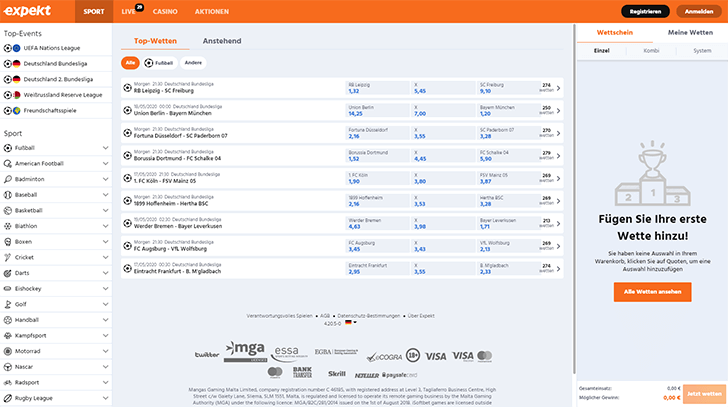Pick Werder Bremen odds 4,63
The width and height of the screenshot is (728, 407).
pyautogui.click(x=377, y=223)
